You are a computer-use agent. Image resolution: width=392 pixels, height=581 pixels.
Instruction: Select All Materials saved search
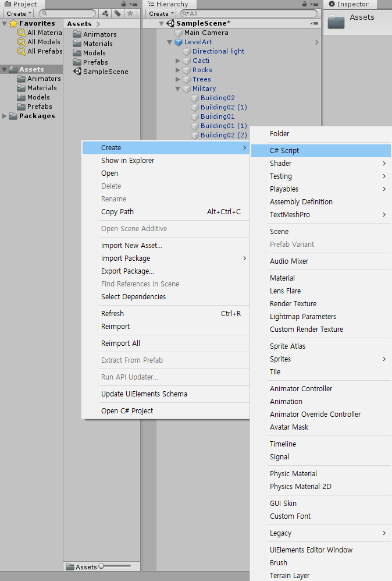[x=40, y=33]
